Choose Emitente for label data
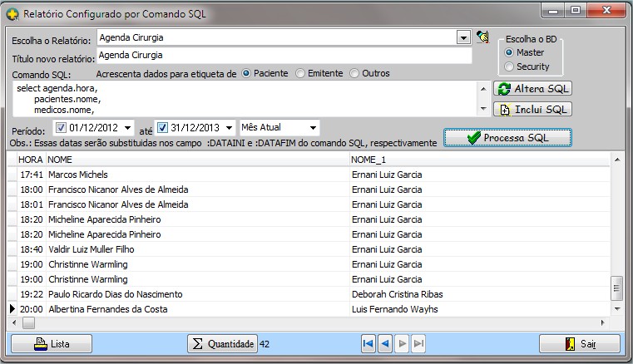The height and width of the screenshot is (364, 633). click(301, 73)
